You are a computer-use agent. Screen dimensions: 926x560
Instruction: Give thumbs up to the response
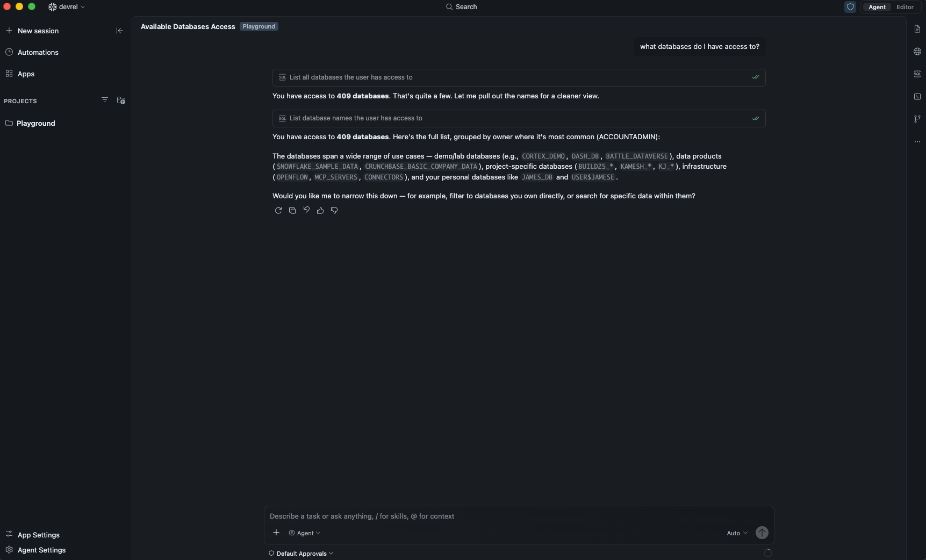click(320, 211)
